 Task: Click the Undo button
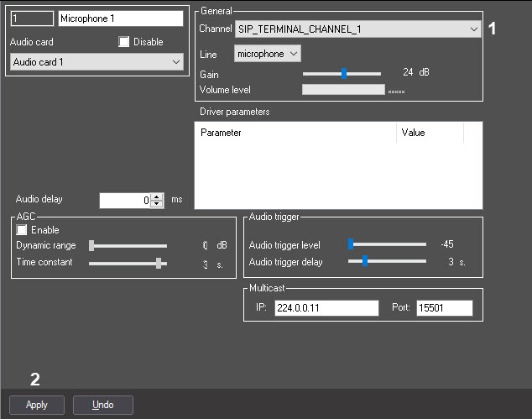pos(102,405)
